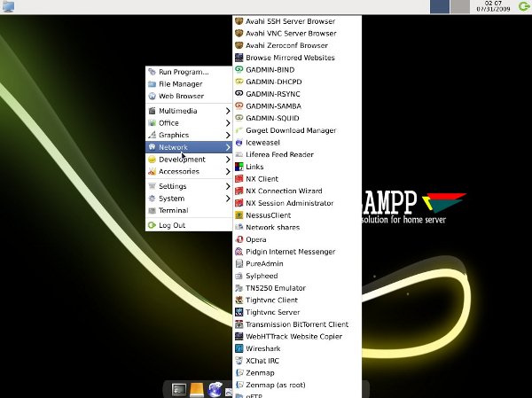Click the NessusClient icon

click(239, 215)
